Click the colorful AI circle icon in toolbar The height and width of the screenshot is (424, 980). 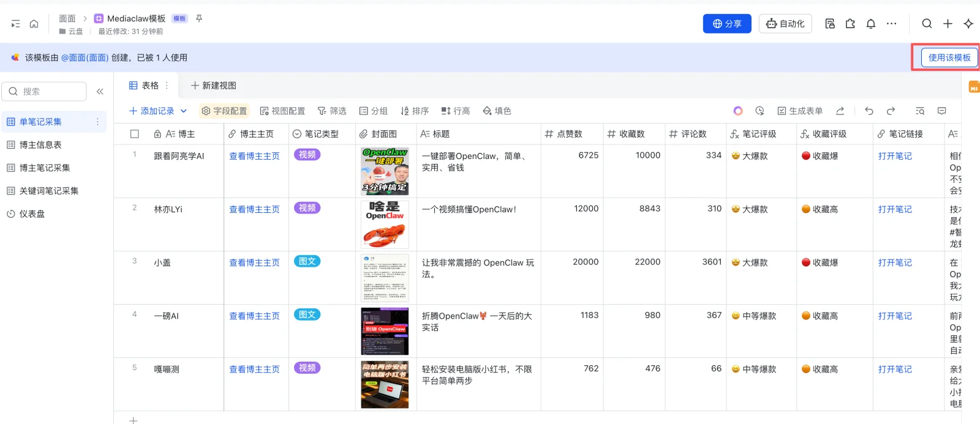coord(738,111)
